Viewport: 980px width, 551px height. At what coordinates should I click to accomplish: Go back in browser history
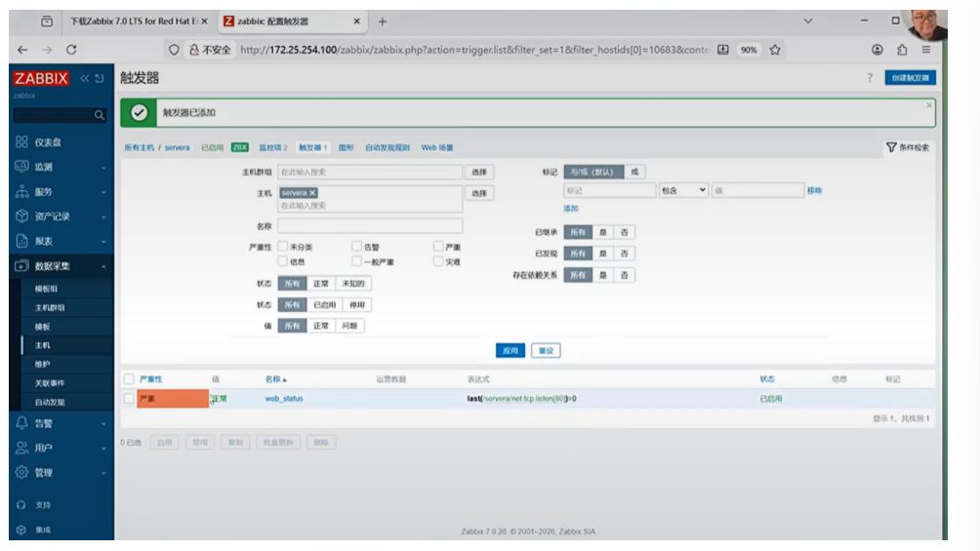(22, 50)
